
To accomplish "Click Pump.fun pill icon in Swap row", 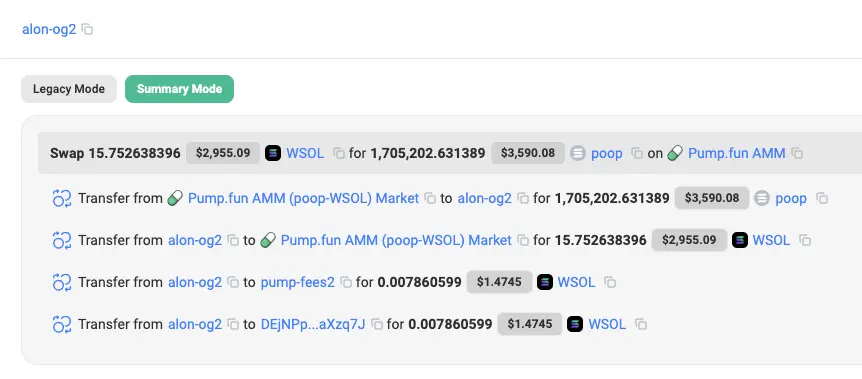I will tap(675, 153).
